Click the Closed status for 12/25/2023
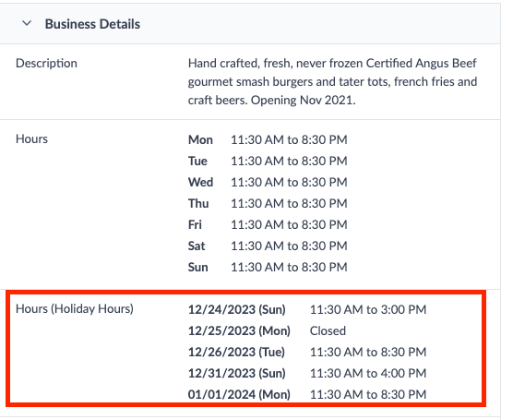Image resolution: width=513 pixels, height=420 pixels. coord(328,331)
